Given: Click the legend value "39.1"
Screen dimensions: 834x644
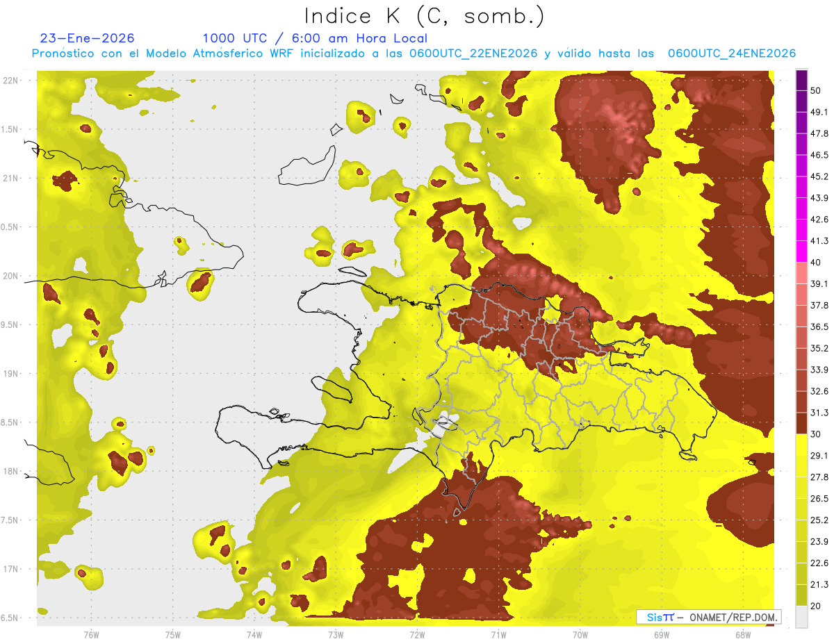Looking at the screenshot, I should [819, 284].
